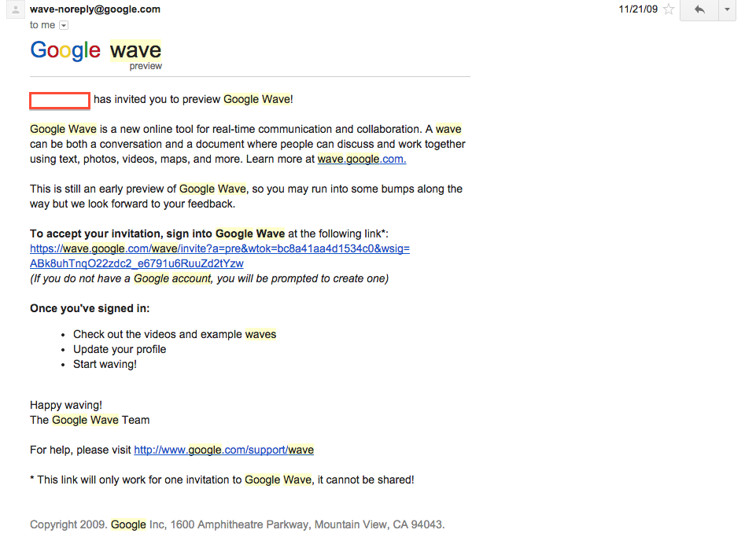Image resolution: width=756 pixels, height=537 pixels.
Task: Click the sender avatar icon
Action: pyautogui.click(x=16, y=9)
